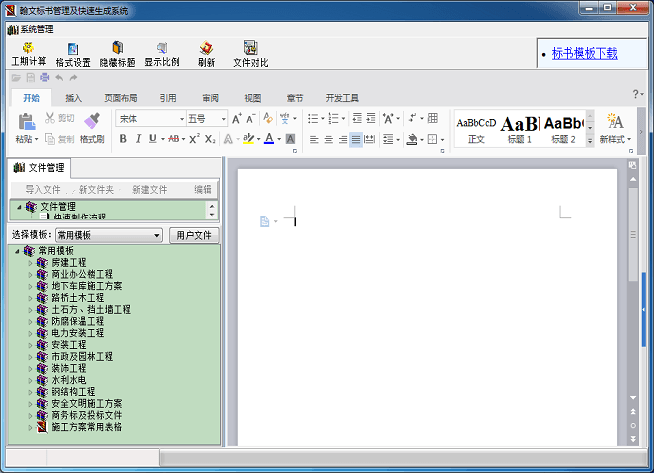This screenshot has height=473, width=654.
Task: Open the 开发工具 ribbon tab
Action: tap(342, 98)
